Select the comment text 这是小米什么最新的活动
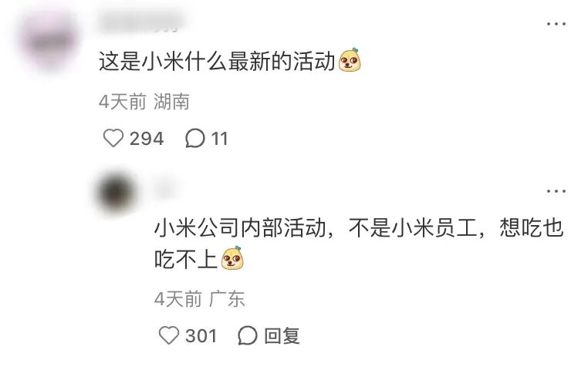Screen dimensions: 588x370 click(217, 61)
